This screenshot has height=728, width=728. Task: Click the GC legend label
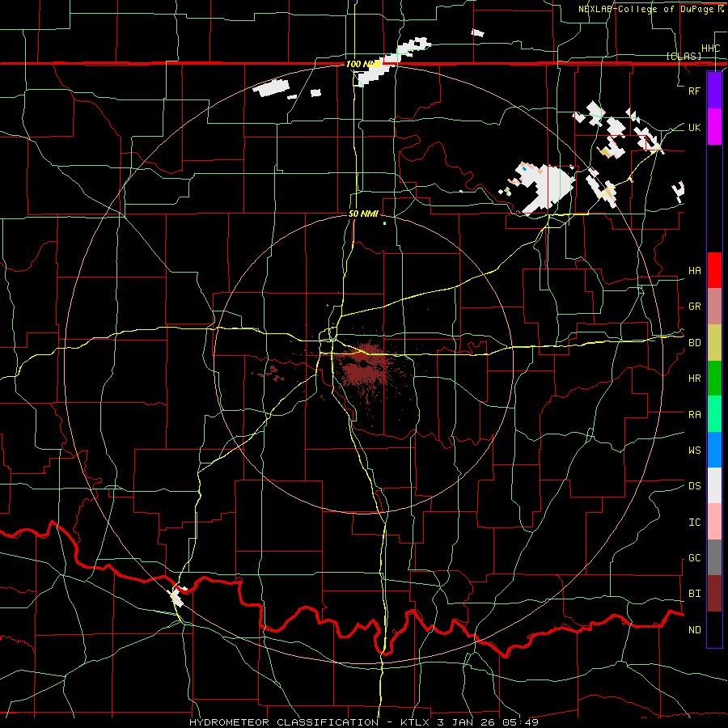(x=694, y=558)
